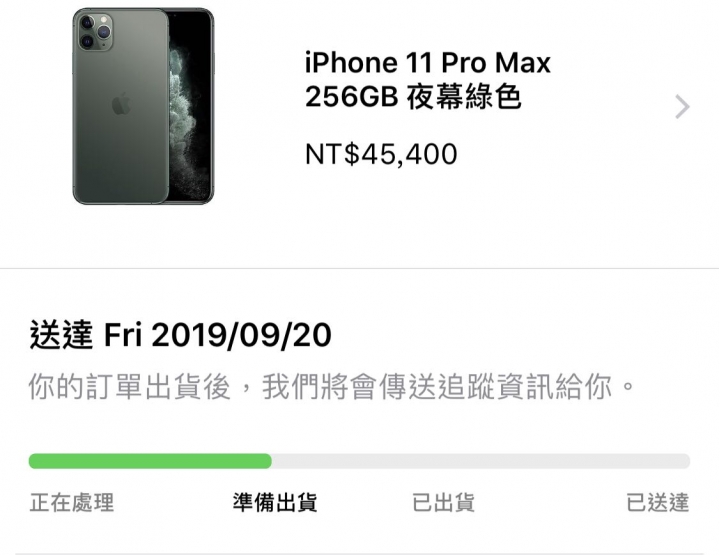Image resolution: width=720 pixels, height=555 pixels.
Task: Click the phone's front display wallpaper image
Action: pos(189,106)
